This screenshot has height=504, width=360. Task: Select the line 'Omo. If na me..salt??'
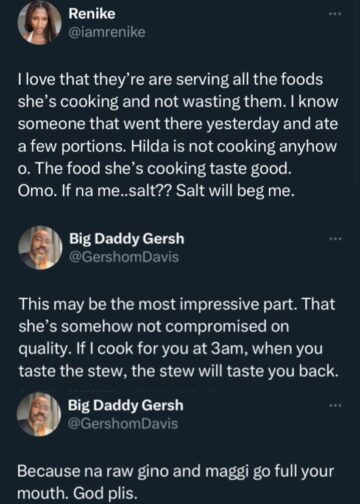pos(94,191)
